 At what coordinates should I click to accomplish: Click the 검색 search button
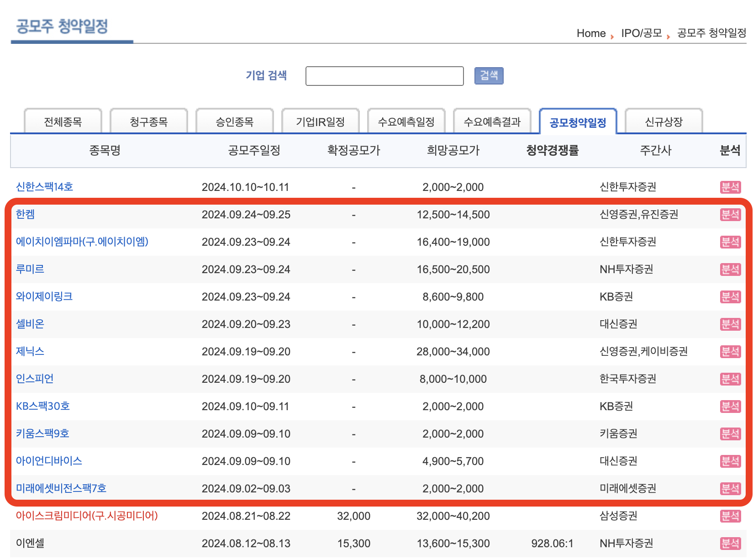(488, 75)
